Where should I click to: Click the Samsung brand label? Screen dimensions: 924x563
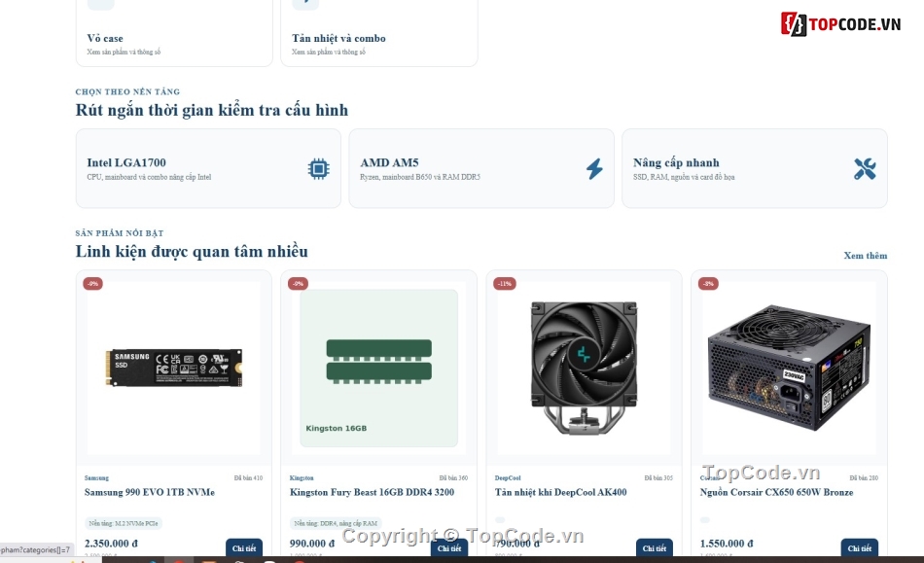[x=96, y=478]
